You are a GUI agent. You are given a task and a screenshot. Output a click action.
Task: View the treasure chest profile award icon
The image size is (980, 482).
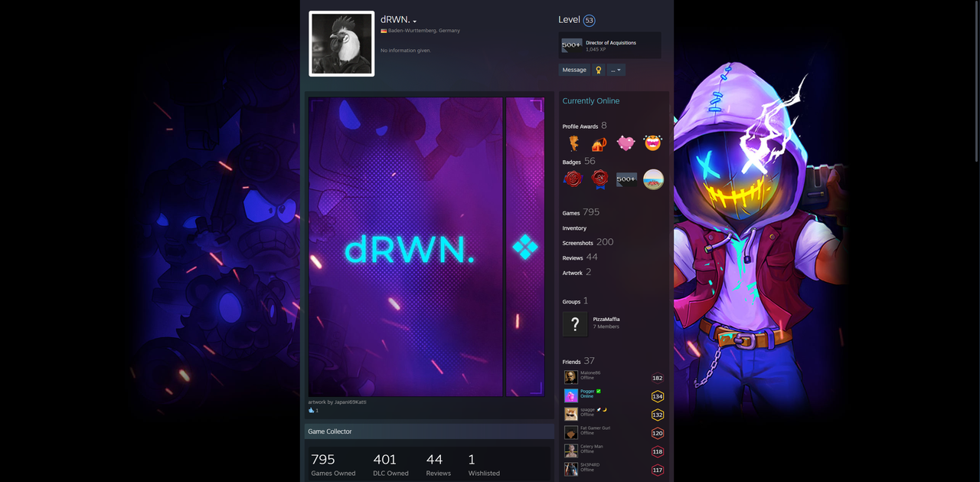(x=599, y=143)
